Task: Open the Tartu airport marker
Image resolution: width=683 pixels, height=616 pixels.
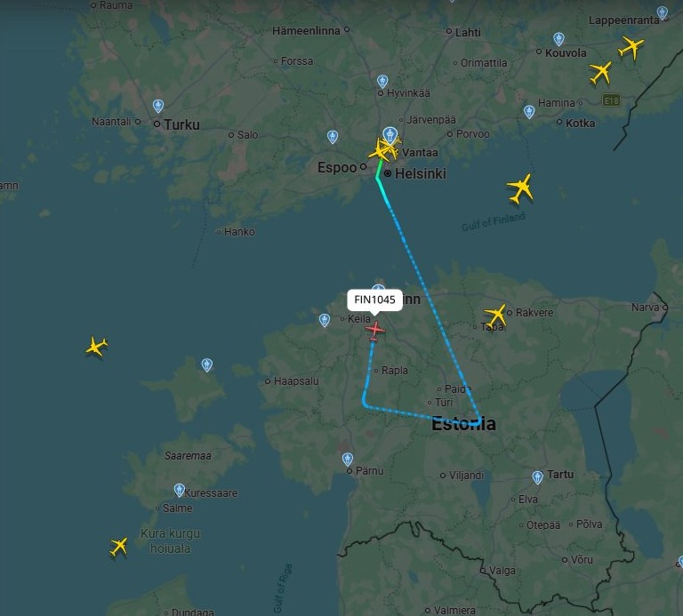Action: tap(537, 477)
